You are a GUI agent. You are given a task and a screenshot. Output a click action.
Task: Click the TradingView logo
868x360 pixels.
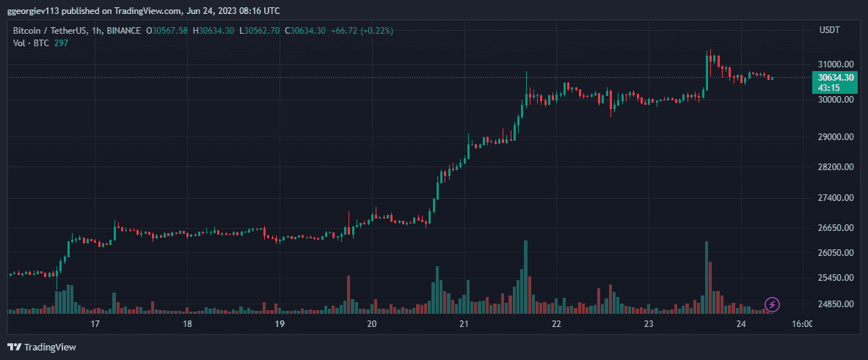(x=42, y=347)
